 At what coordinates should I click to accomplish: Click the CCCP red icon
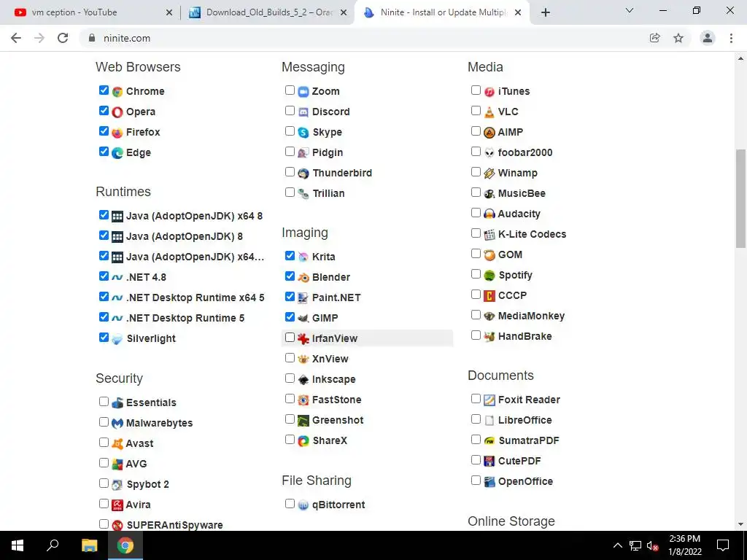coord(489,296)
